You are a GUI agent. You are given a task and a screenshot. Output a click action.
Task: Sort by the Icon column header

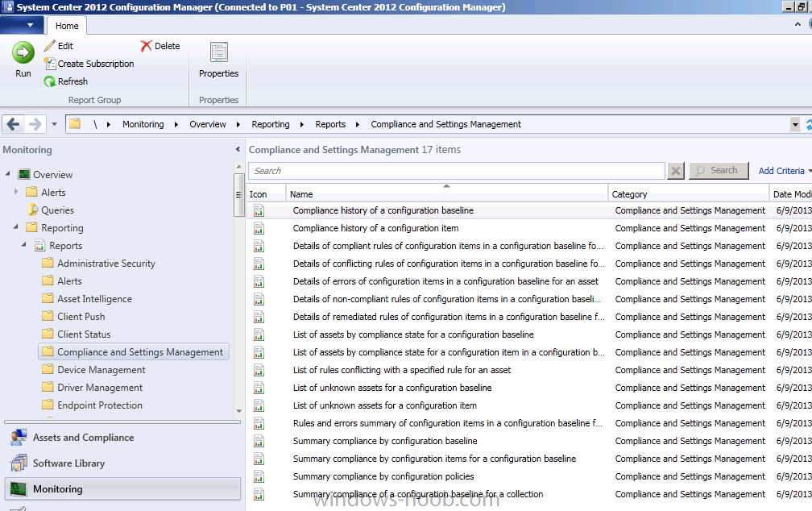point(266,193)
